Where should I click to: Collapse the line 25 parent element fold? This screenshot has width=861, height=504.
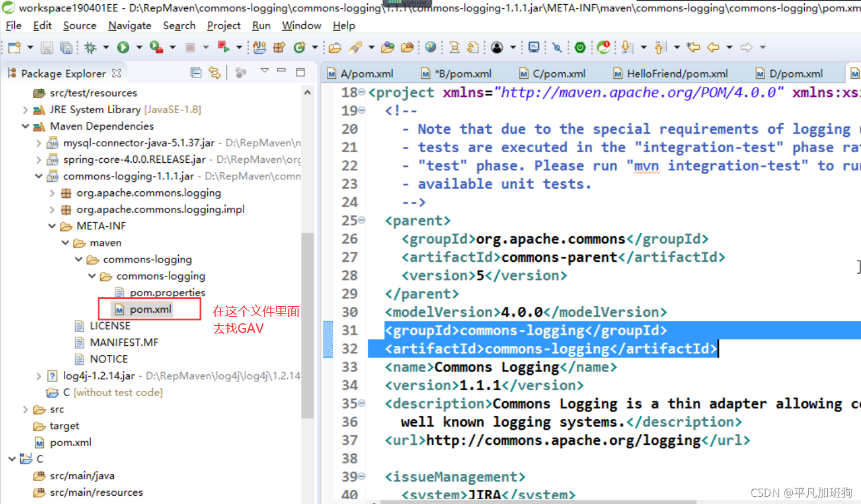pyautogui.click(x=362, y=220)
